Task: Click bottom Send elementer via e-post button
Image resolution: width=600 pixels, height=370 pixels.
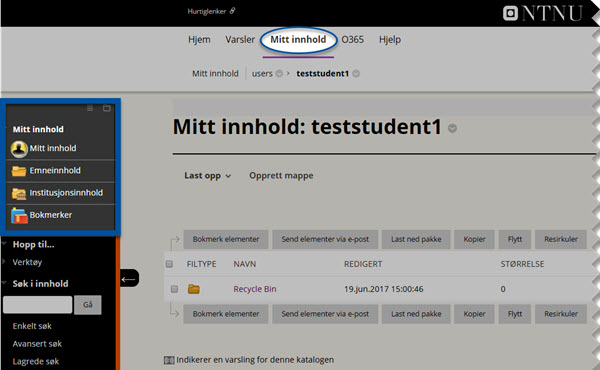Action: coord(325,314)
